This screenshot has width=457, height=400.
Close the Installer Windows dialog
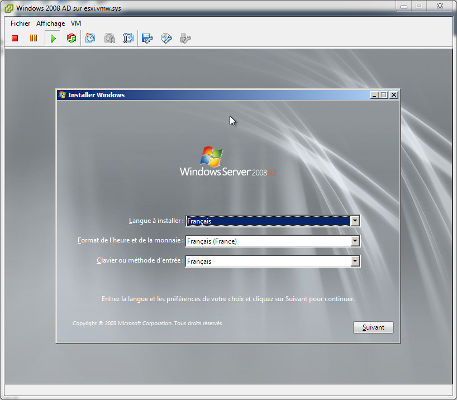point(394,95)
